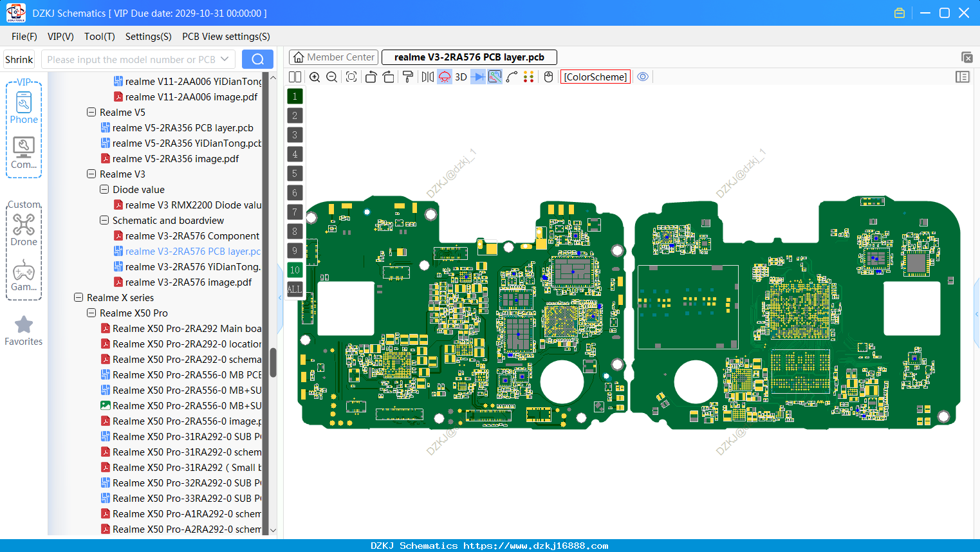The image size is (980, 552).
Task: Click the curved wire path icon
Action: pyautogui.click(x=512, y=77)
